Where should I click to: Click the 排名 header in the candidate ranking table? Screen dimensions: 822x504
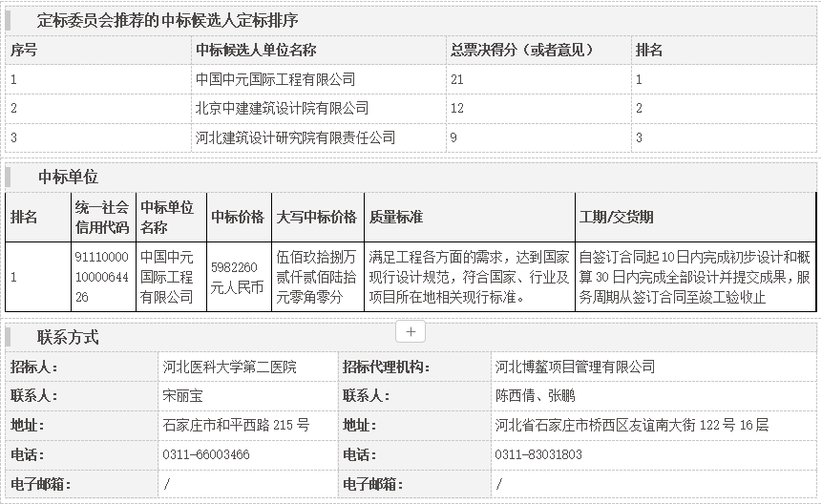649,51
